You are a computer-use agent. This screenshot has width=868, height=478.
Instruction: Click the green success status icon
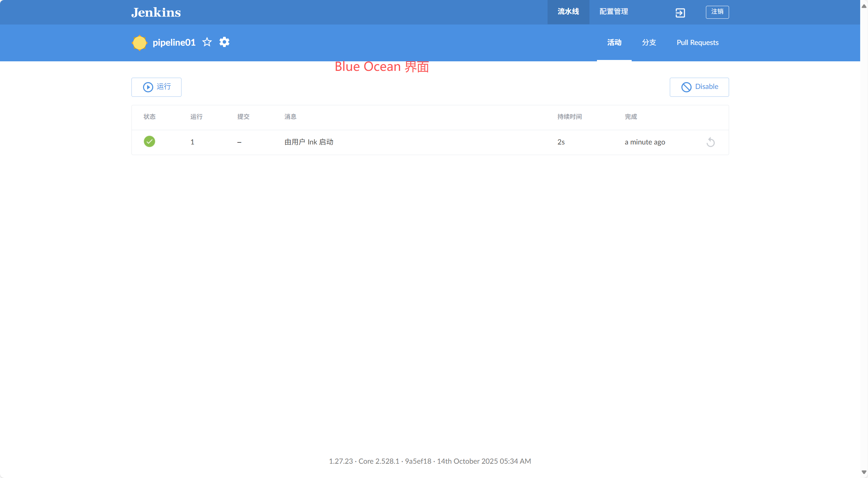point(149,141)
